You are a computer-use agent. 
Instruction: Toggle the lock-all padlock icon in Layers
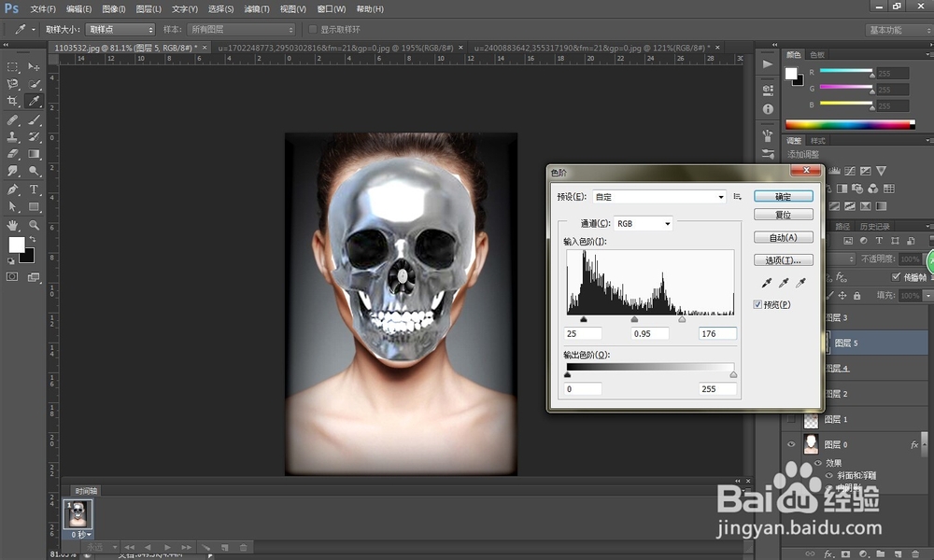point(857,295)
